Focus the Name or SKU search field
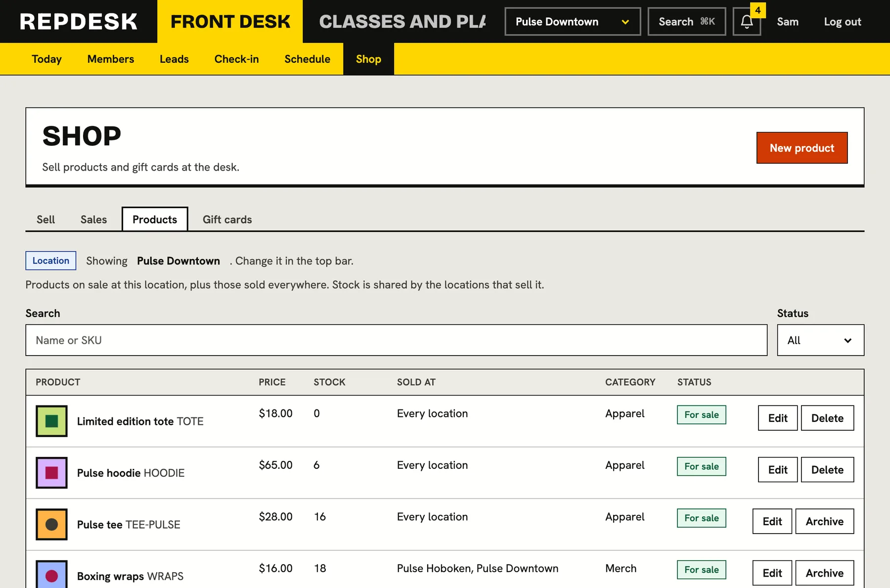890x588 pixels. point(397,340)
